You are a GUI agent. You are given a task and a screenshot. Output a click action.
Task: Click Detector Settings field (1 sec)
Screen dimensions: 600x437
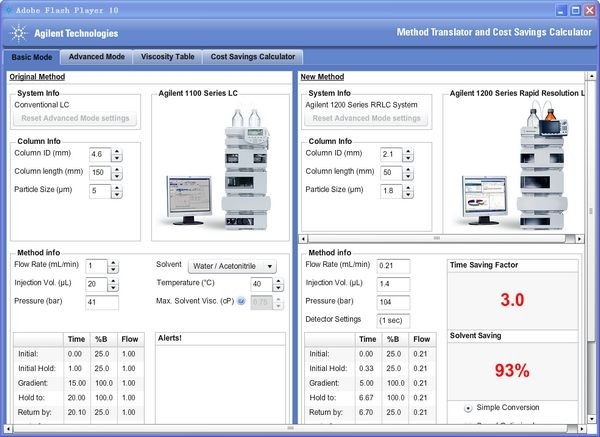393,321
